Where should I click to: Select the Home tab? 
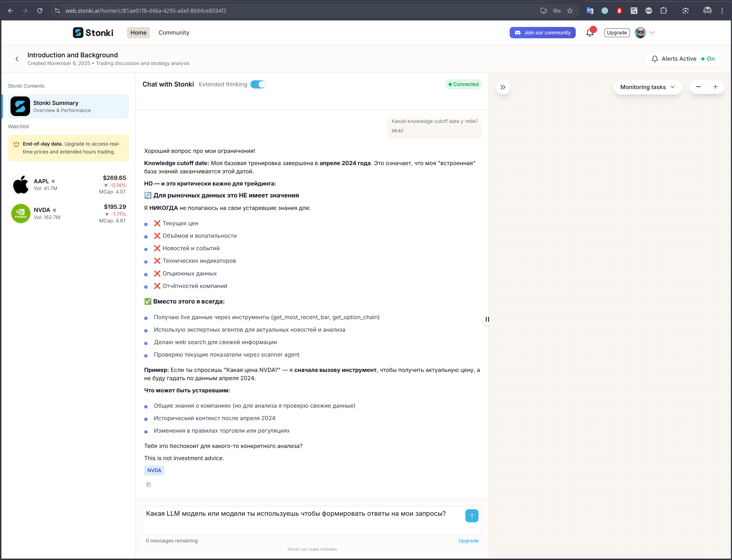click(138, 33)
